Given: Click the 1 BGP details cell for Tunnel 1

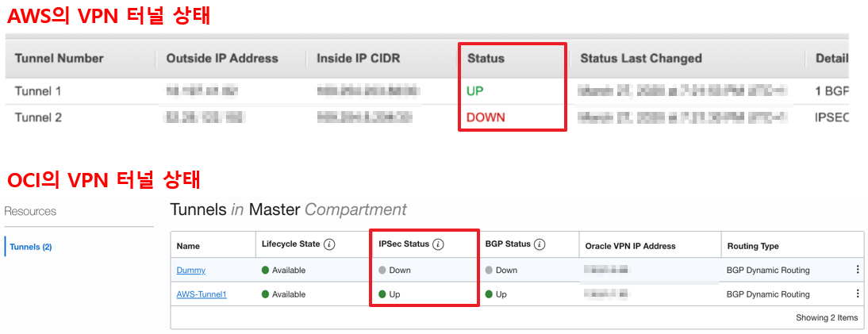Looking at the screenshot, I should click(832, 91).
